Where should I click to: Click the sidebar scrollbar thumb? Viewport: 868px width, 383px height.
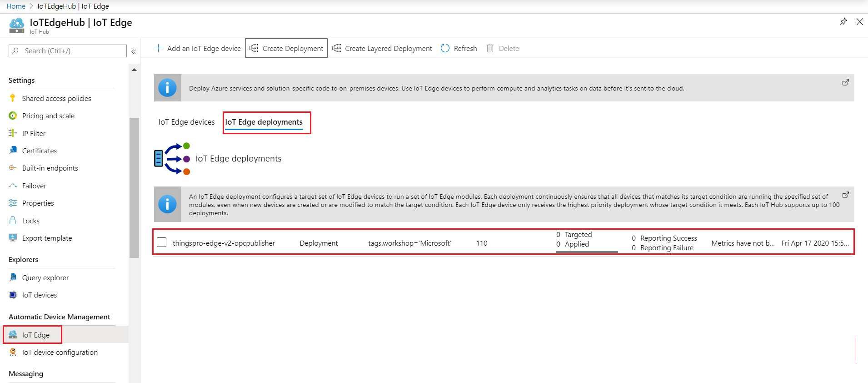tap(134, 188)
